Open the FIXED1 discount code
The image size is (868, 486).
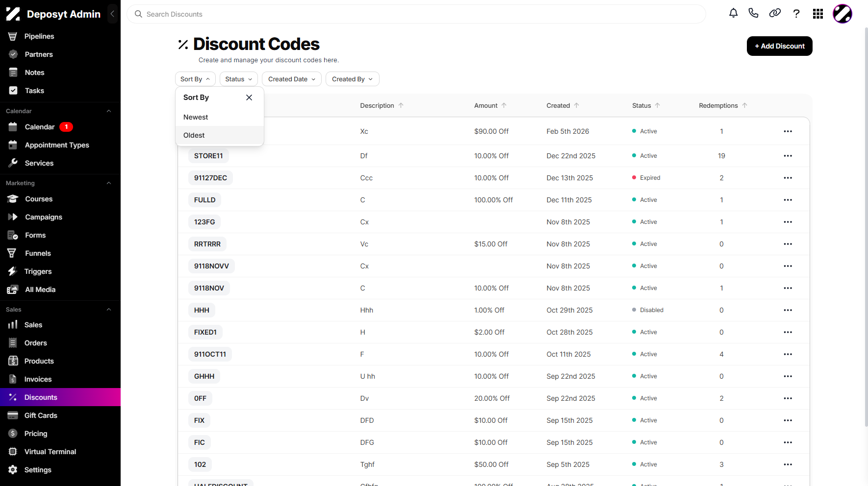tap(205, 332)
